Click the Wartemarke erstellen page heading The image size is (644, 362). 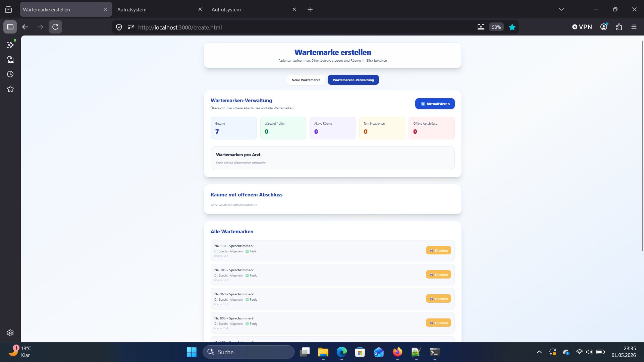pyautogui.click(x=333, y=52)
